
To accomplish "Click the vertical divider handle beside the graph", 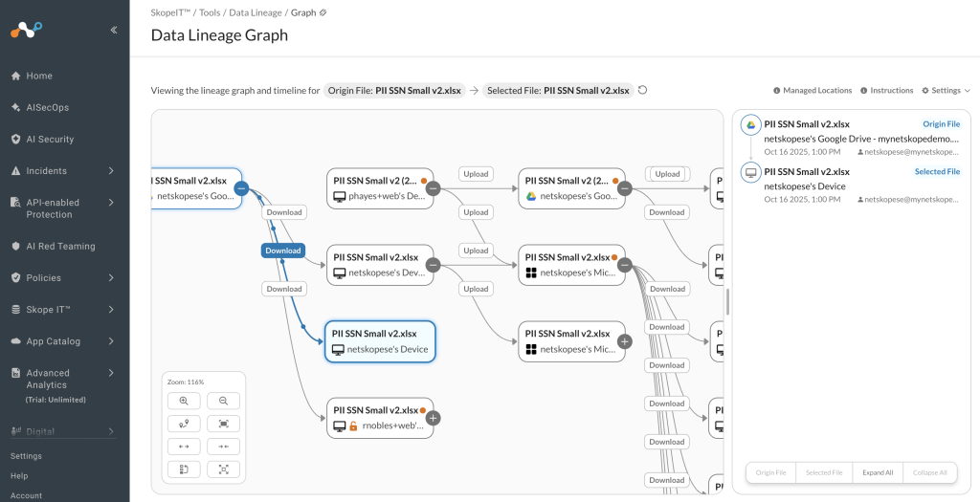I will (x=727, y=301).
